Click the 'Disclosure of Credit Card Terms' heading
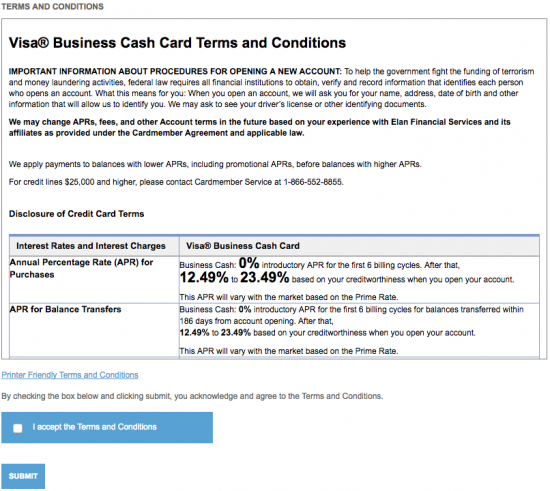Viewport: 550px width, 491px height. pyautogui.click(x=76, y=214)
